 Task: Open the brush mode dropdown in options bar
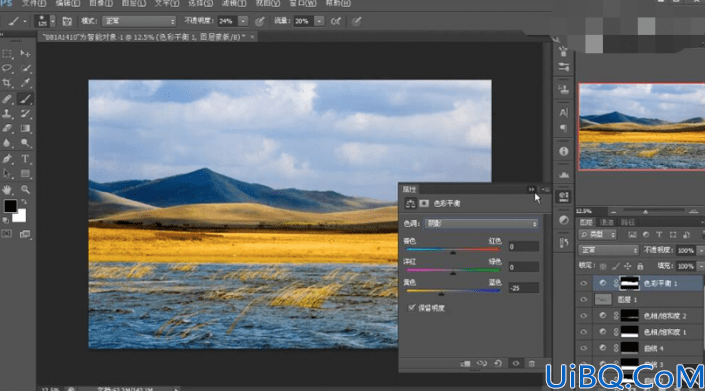(138, 21)
